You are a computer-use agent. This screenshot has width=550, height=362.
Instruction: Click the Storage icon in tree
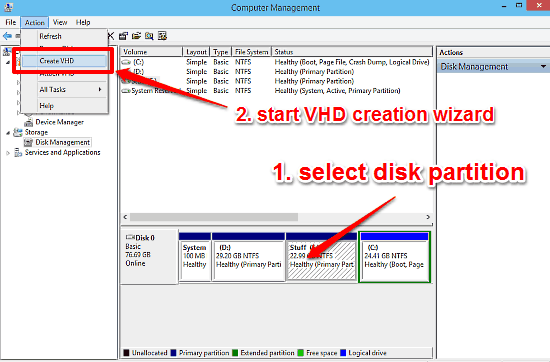pos(18,132)
